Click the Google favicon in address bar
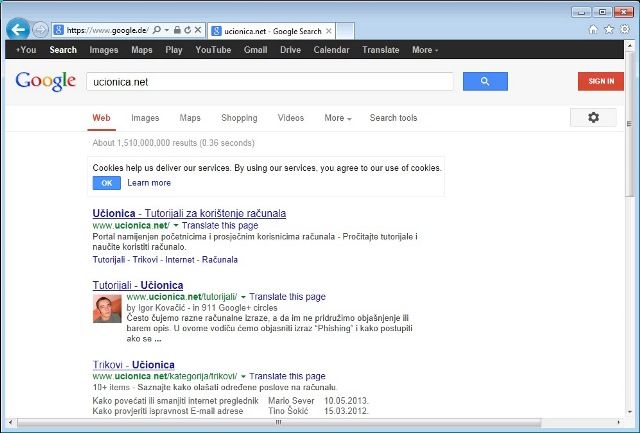The height and width of the screenshot is (433, 640). coord(59,30)
